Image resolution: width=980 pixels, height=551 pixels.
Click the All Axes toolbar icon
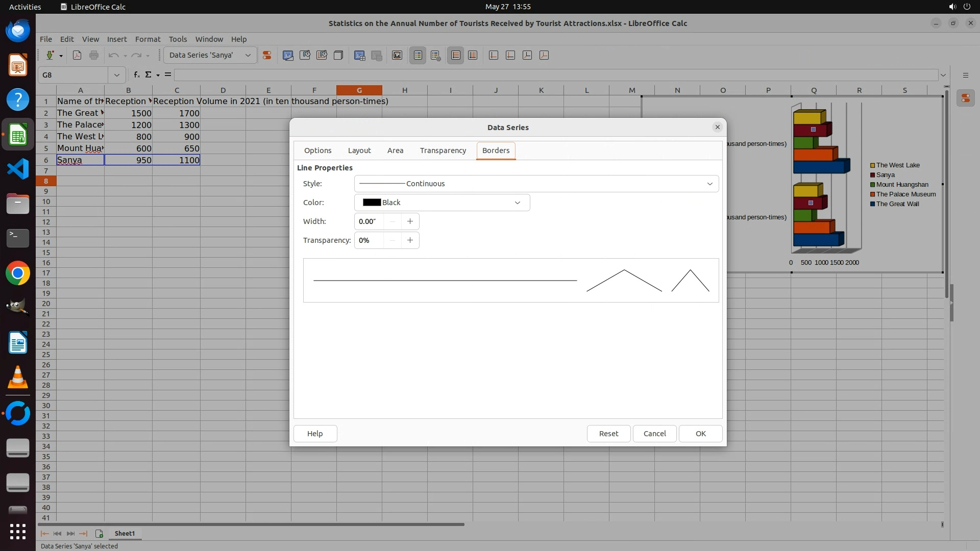(x=544, y=56)
